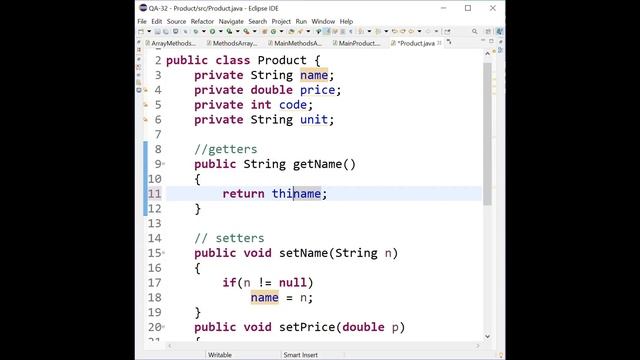Switch to the MainProduct editor tab
The image size is (640, 360).
(356, 43)
